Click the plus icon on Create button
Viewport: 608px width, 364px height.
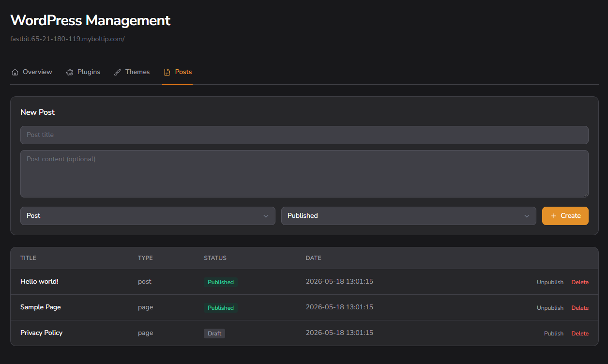click(554, 216)
